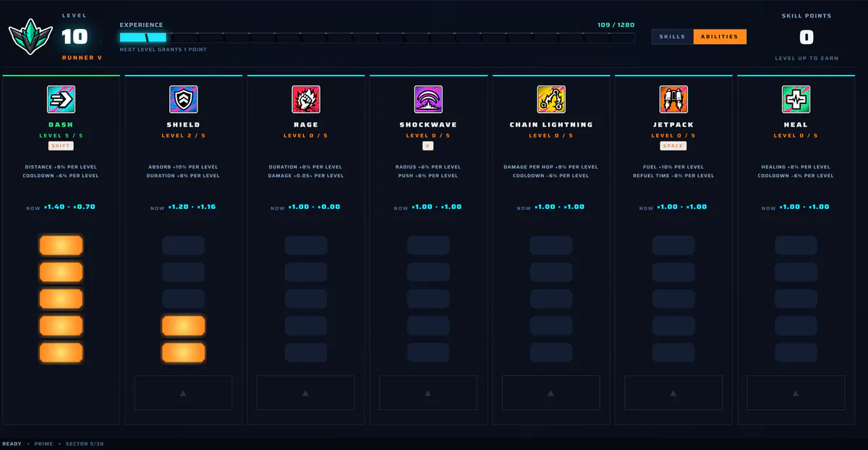Click the Heal cross icon
Viewport: 868px width, 450px height.
796,99
